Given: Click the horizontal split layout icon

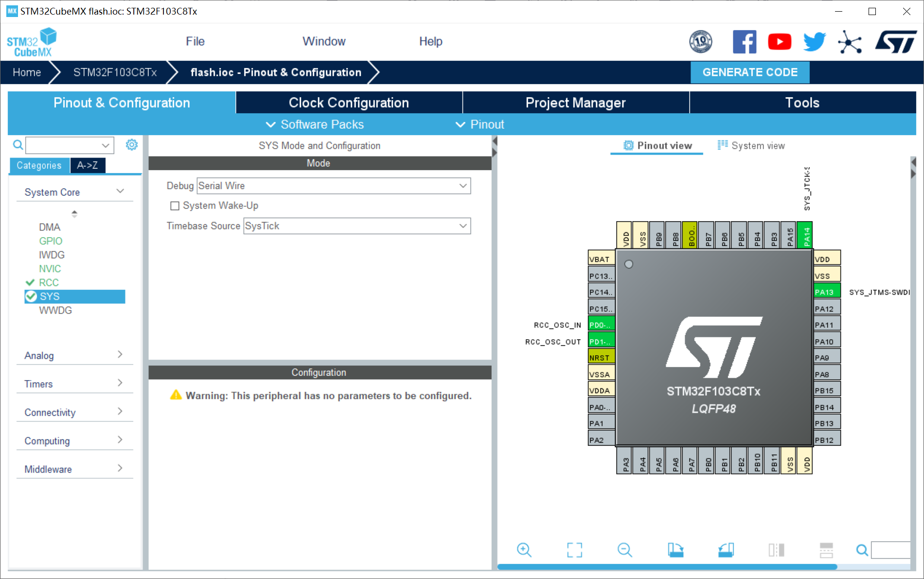Looking at the screenshot, I should (x=826, y=550).
